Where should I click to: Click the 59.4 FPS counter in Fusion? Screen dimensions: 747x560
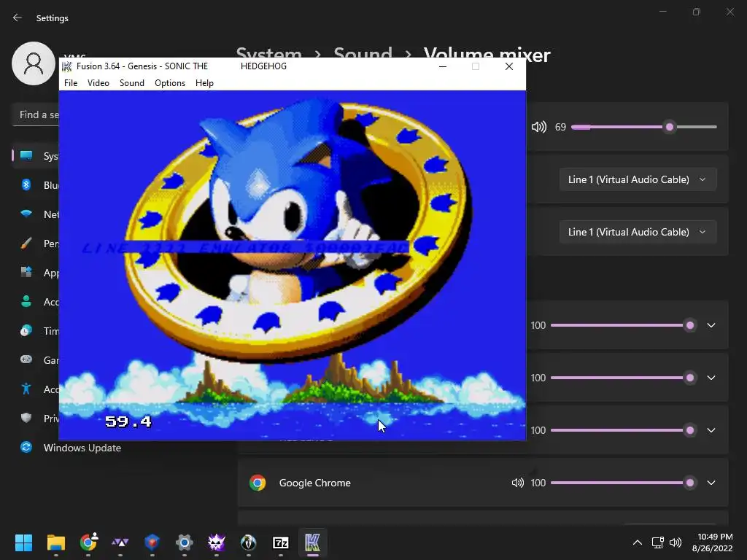[x=128, y=421]
